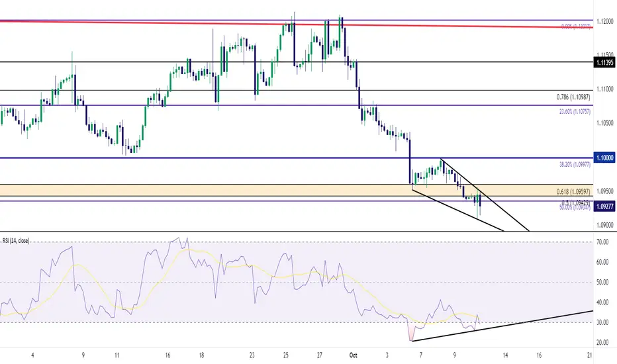The width and height of the screenshot is (617, 364).
Task: Click the 14 date label on time axis
Action: tap(505, 355)
